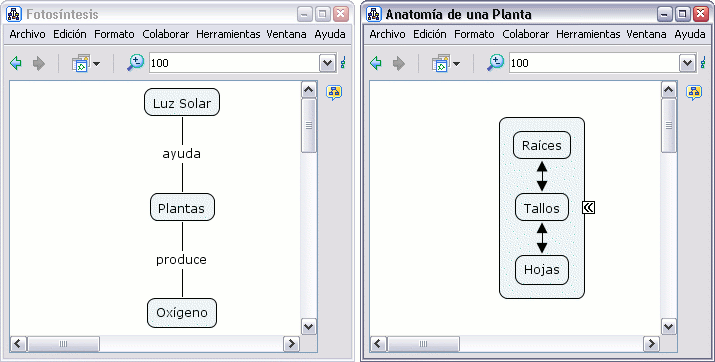Open the annotation icon beside the Fotosíntesis canvas
The height and width of the screenshot is (362, 715).
point(334,93)
